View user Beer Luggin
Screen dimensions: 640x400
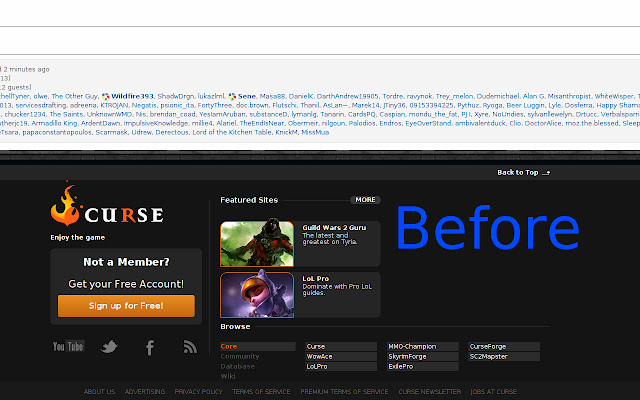525,105
